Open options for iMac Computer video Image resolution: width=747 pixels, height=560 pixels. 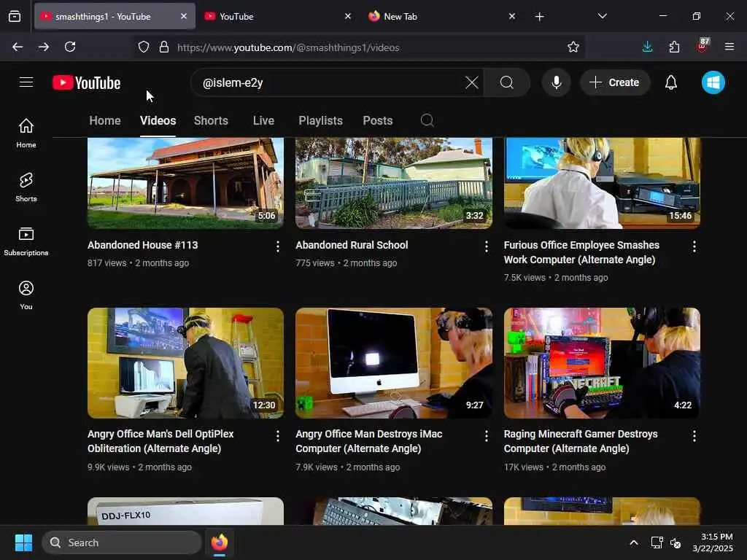(486, 436)
